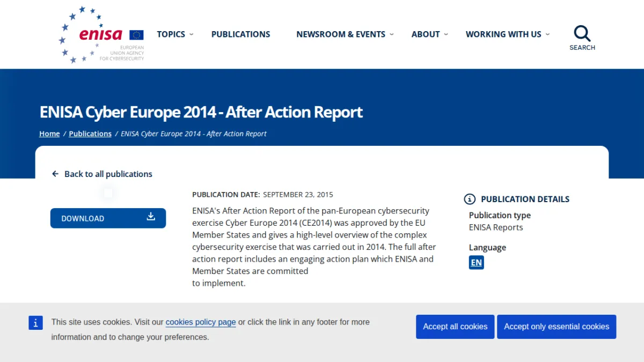Image resolution: width=644 pixels, height=362 pixels.
Task: Click the back arrow icon
Action: coord(55,174)
